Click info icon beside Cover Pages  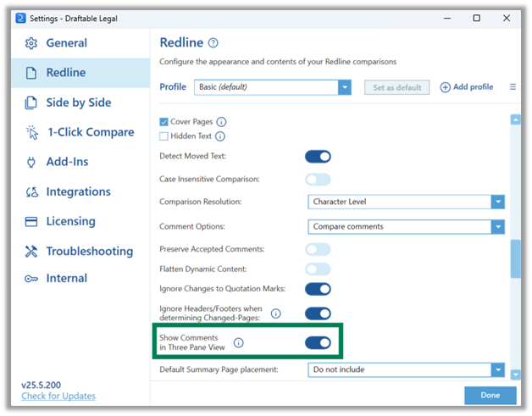pyautogui.click(x=221, y=122)
